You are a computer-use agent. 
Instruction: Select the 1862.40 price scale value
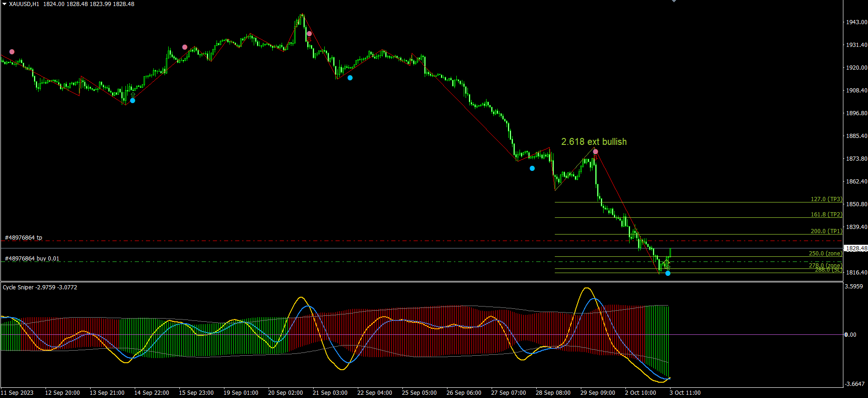tap(856, 182)
